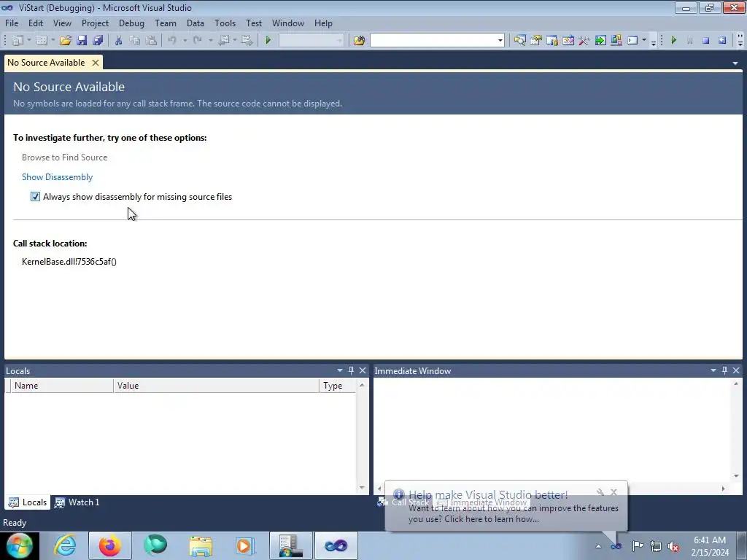Click the Paste clipboard icon

[x=151, y=41]
